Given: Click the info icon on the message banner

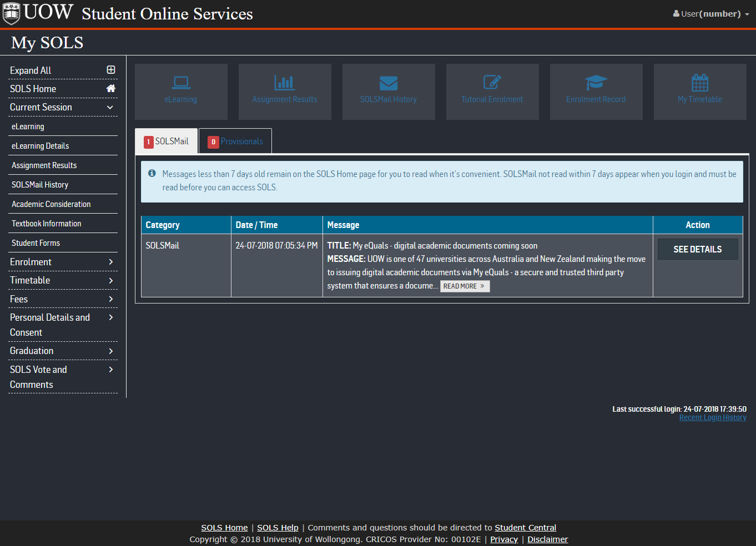Looking at the screenshot, I should [x=152, y=173].
